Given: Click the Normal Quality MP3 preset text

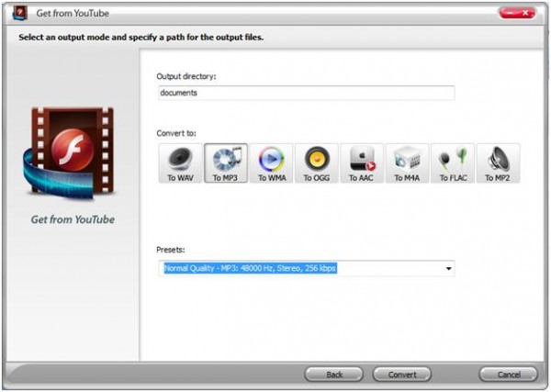Looking at the screenshot, I should 250,268.
